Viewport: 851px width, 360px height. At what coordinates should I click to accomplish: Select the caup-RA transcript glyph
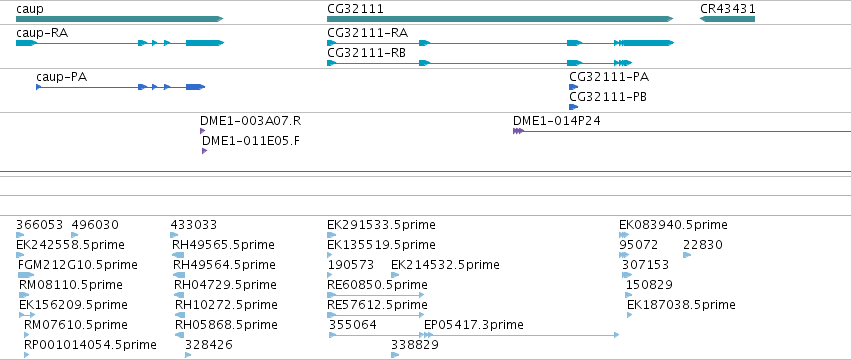click(119, 43)
